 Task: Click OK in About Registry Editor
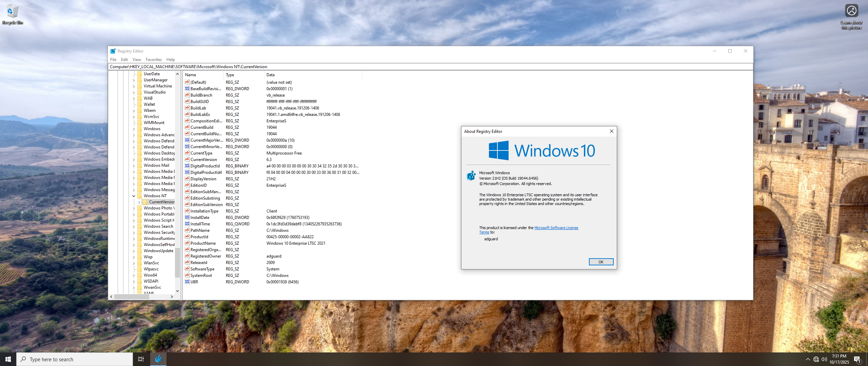click(x=601, y=262)
